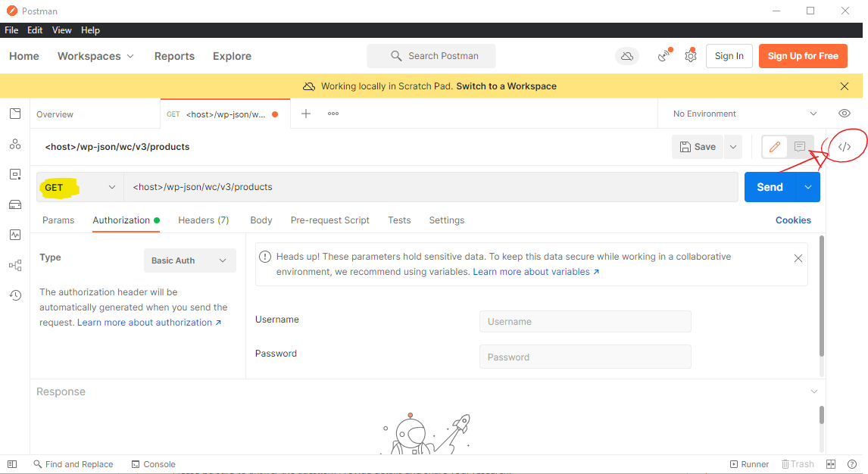Select the Authorization tab

pos(126,220)
